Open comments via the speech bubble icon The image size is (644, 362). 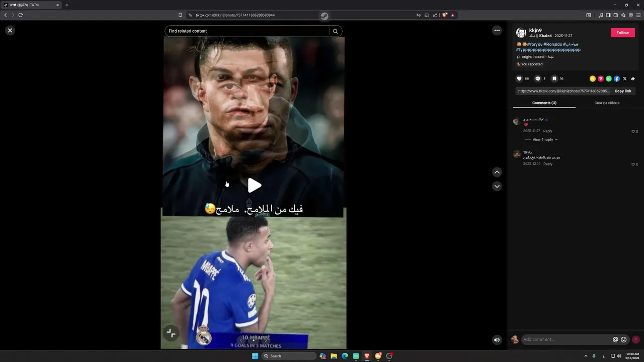tap(538, 78)
